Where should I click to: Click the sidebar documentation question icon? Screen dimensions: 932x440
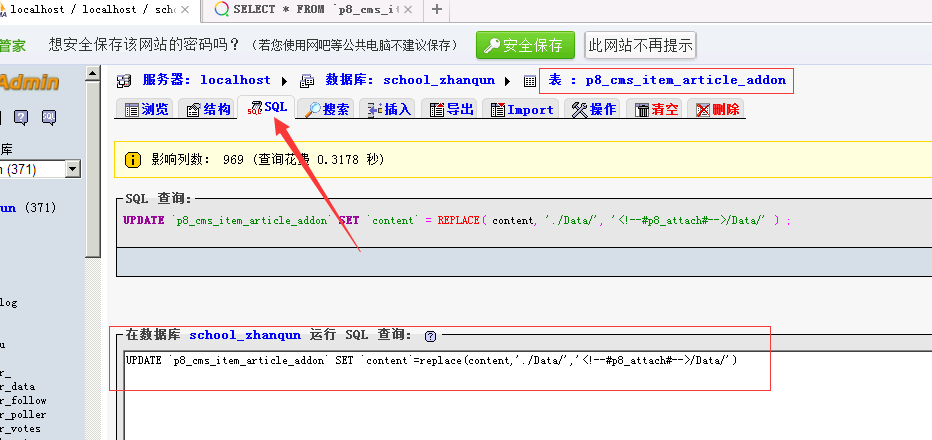point(20,118)
